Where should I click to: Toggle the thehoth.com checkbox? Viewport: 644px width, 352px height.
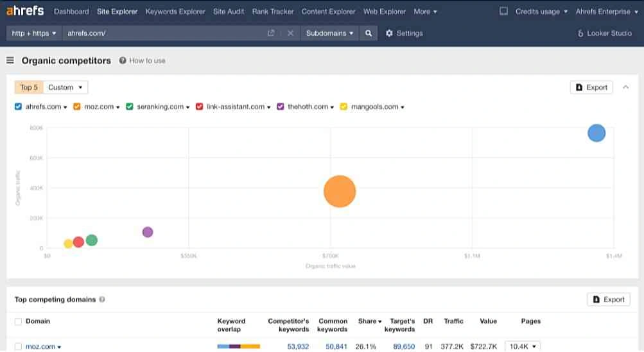click(x=281, y=106)
